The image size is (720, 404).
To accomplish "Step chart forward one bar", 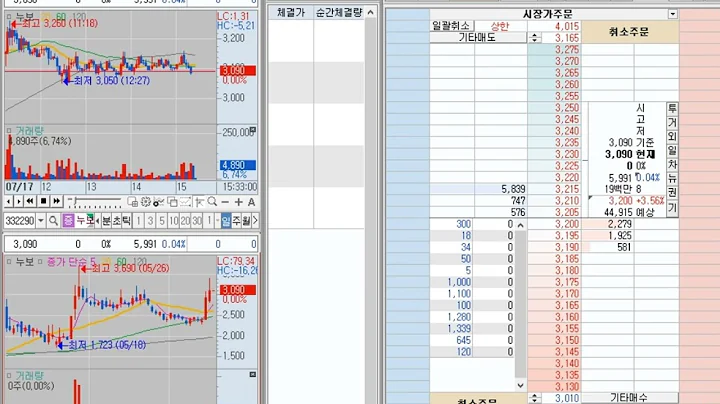I will [19, 202].
